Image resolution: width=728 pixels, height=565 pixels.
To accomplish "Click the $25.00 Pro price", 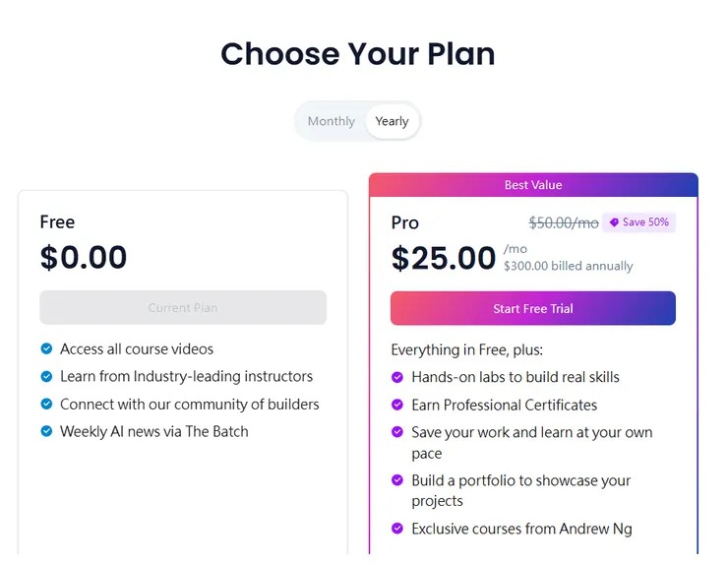I will click(x=444, y=258).
